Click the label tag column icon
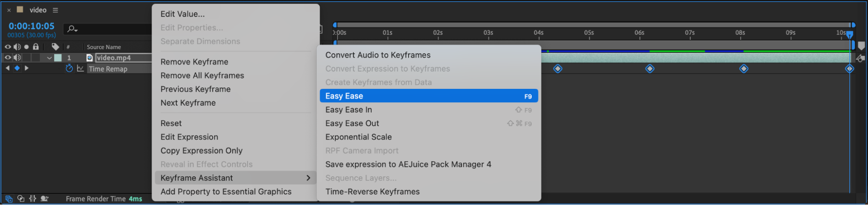 click(x=55, y=47)
